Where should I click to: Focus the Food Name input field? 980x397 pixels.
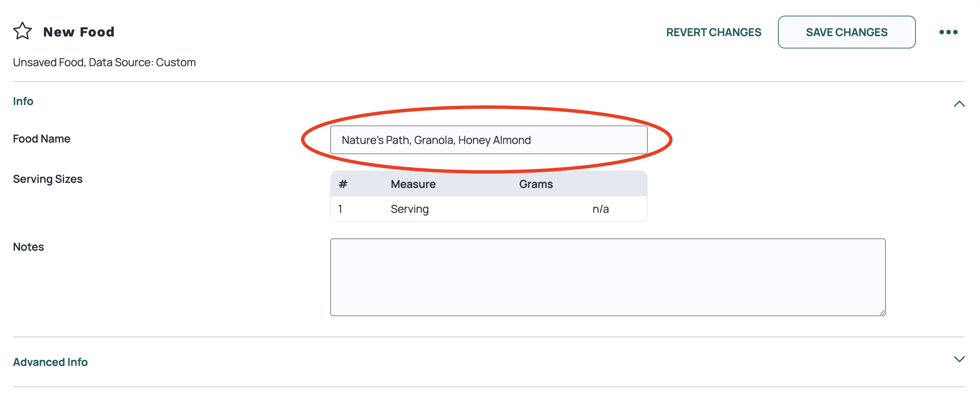[x=489, y=140]
